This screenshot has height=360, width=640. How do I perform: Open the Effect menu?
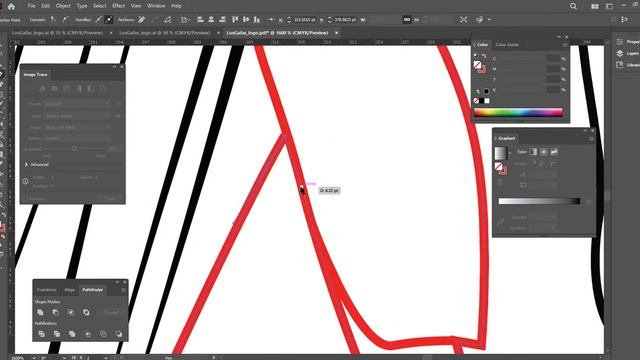pos(118,6)
